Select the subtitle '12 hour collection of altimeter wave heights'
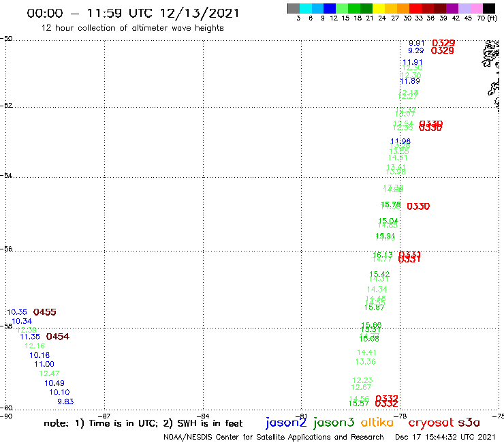Image resolution: width=504 pixels, height=443 pixels. [132, 28]
